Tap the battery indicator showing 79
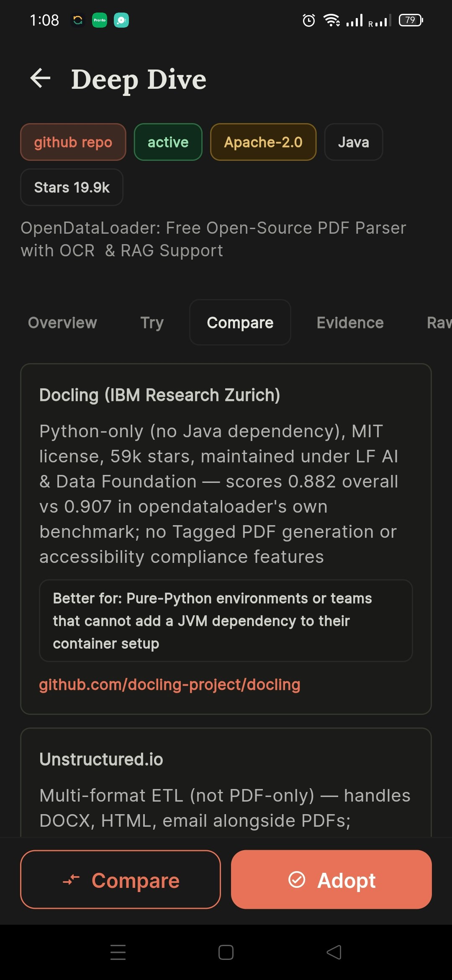This screenshot has width=452, height=980. (x=411, y=20)
